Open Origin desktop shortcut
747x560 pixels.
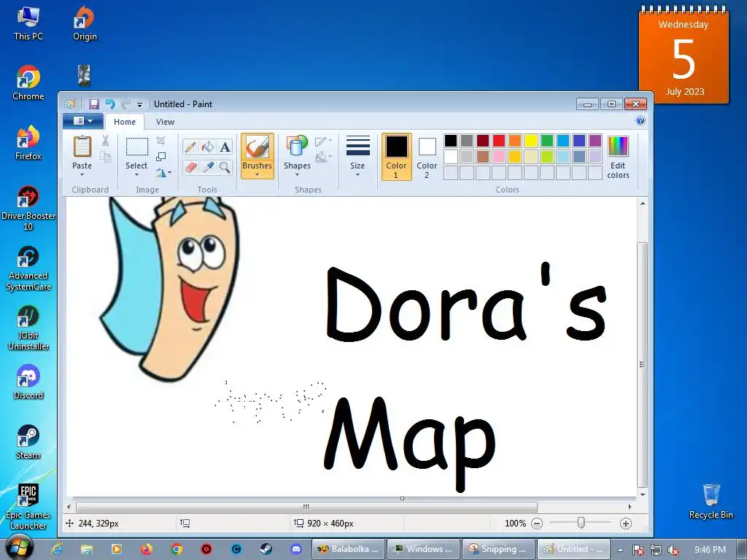(x=85, y=23)
